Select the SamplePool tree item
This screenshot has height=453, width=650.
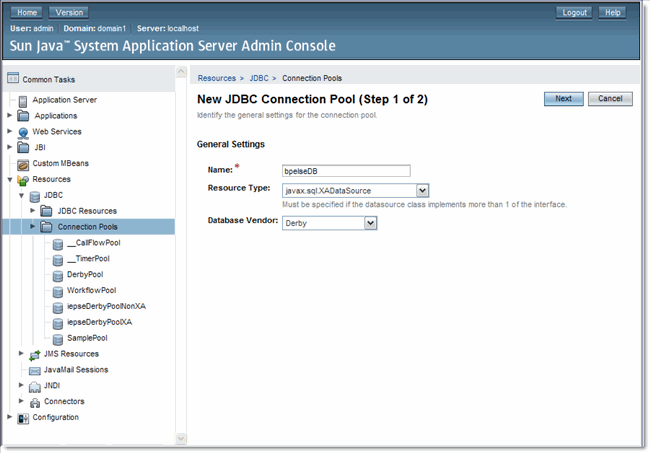(87, 338)
